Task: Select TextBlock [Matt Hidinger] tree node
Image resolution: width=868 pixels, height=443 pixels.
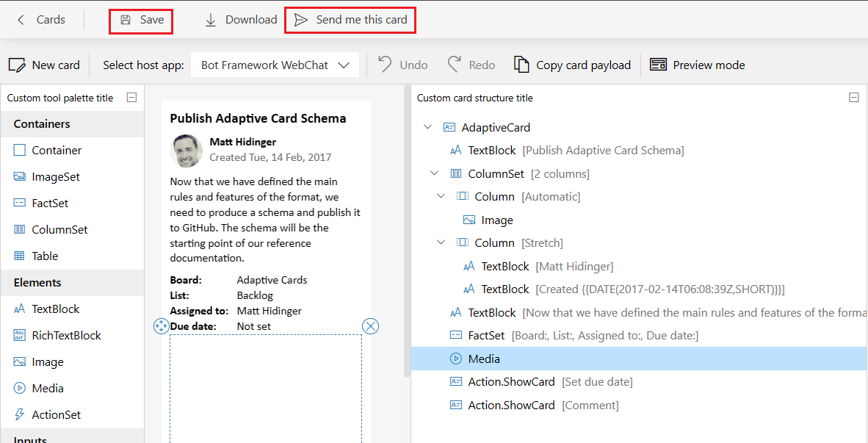Action: pyautogui.click(x=640, y=267)
